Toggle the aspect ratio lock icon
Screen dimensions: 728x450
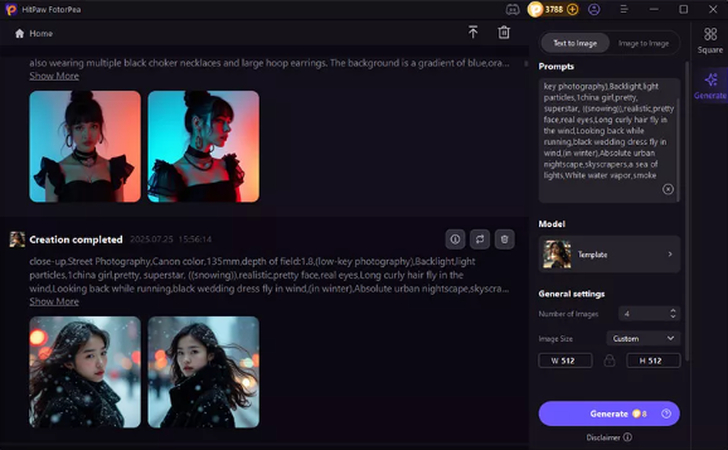click(x=609, y=360)
